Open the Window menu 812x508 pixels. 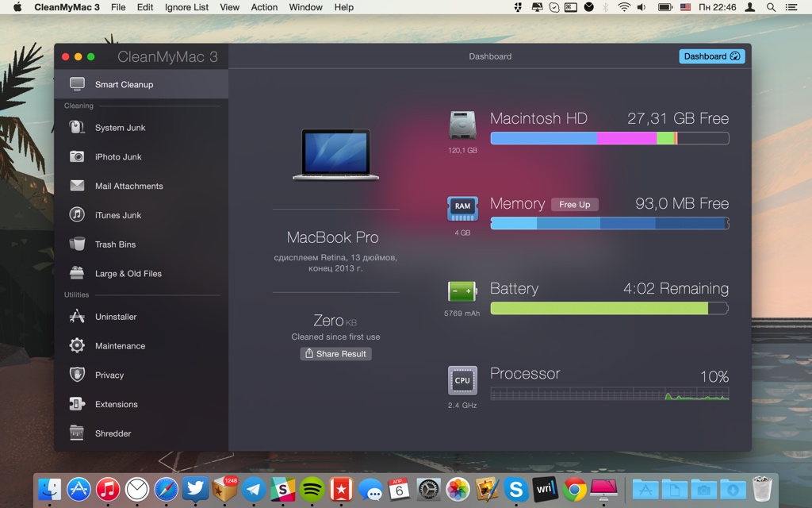coord(305,7)
